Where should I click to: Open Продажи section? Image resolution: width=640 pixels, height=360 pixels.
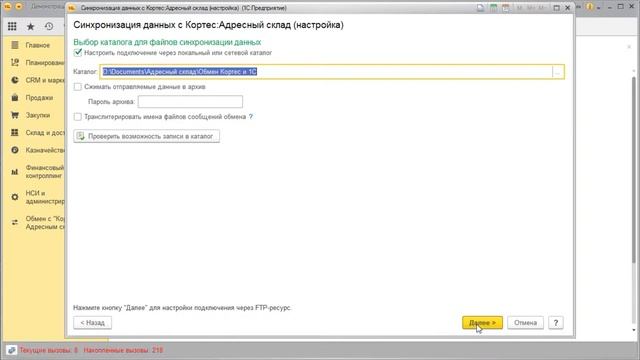click(39, 98)
